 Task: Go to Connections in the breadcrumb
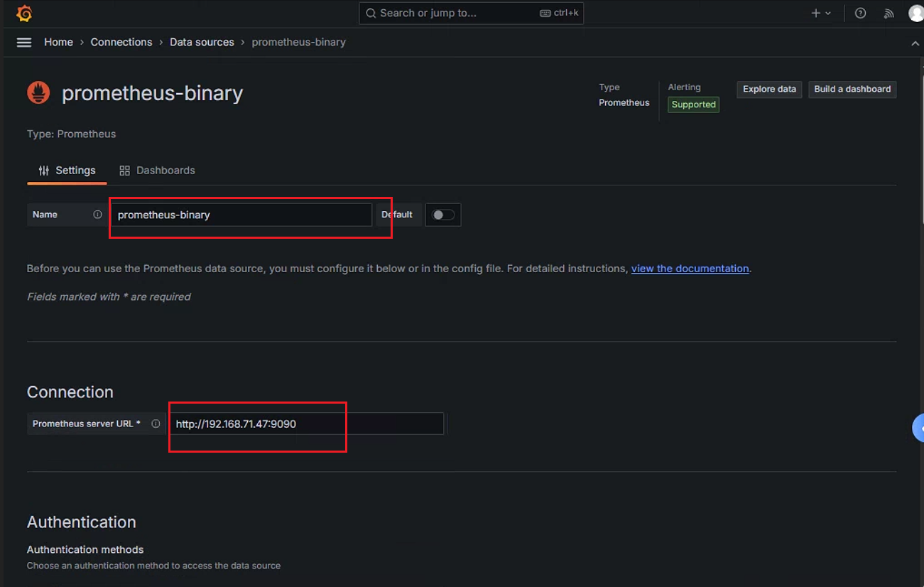[x=121, y=43]
